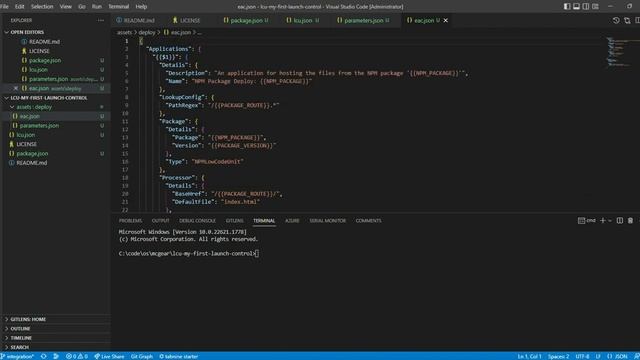
Task: Toggle the bottom panel layout icon
Action: pos(576,6)
